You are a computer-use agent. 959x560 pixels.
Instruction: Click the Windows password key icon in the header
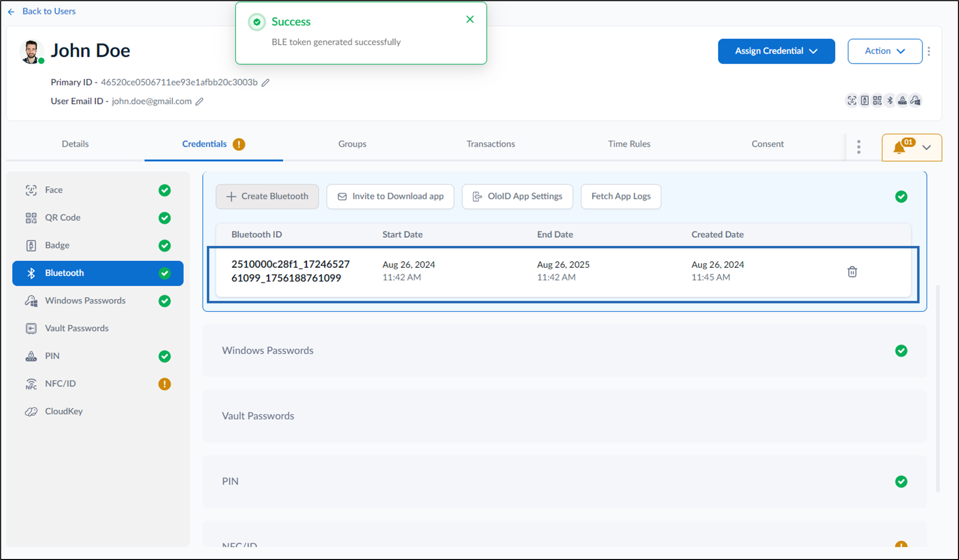point(915,100)
